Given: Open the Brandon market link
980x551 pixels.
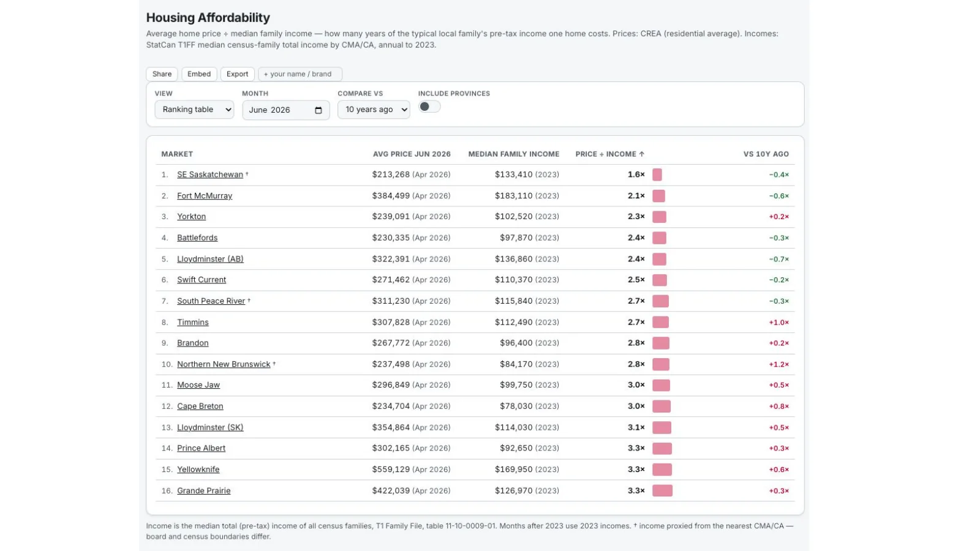Looking at the screenshot, I should (193, 343).
